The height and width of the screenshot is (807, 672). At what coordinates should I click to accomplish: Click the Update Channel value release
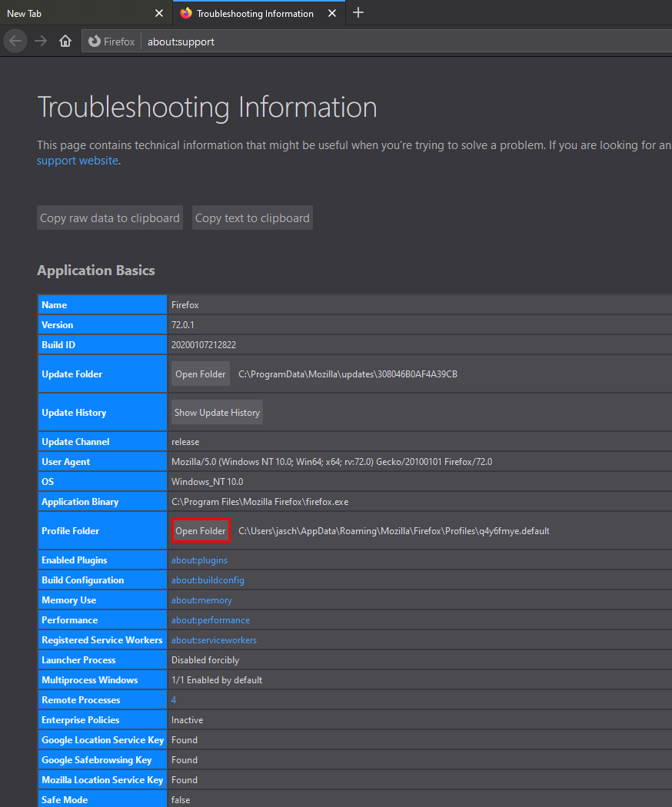coord(185,442)
